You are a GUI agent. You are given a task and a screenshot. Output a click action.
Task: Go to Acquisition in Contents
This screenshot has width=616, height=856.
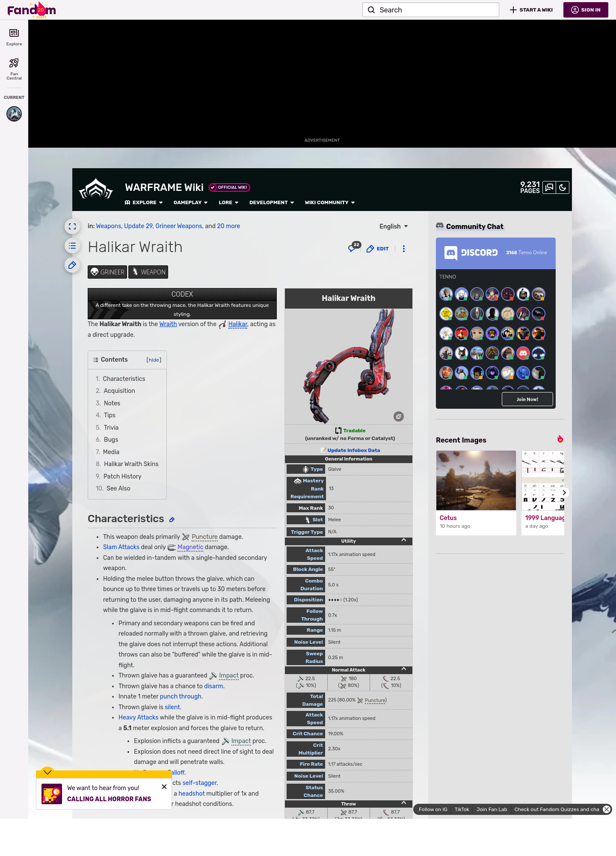119,391
